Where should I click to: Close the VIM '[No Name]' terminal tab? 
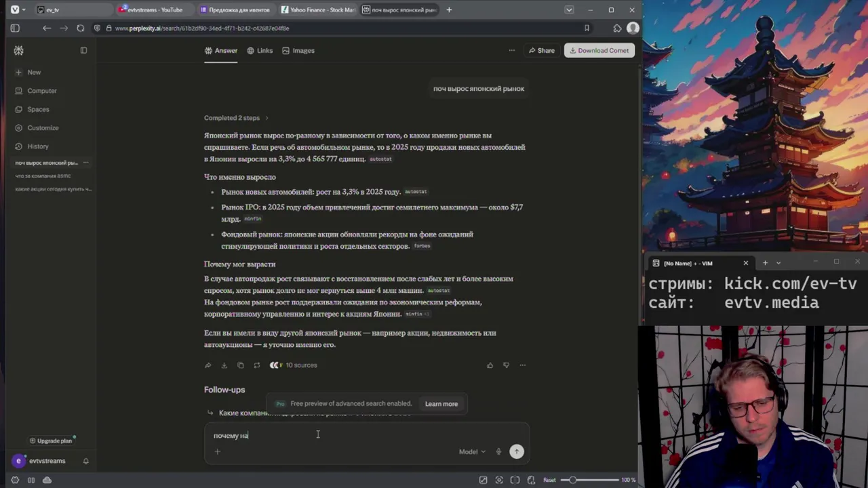coord(746,263)
